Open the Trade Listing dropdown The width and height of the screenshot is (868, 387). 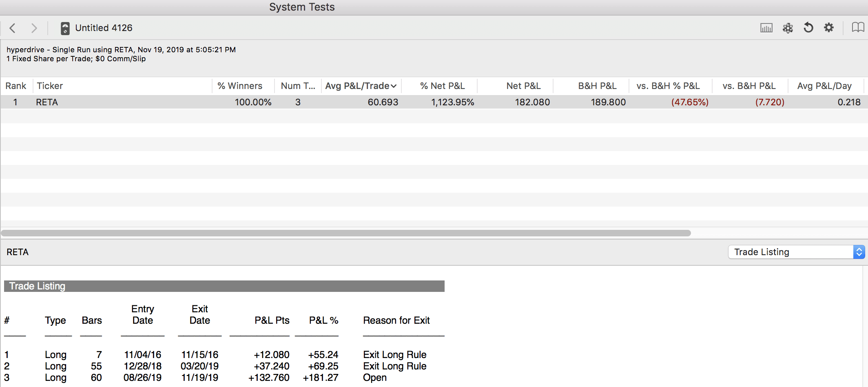796,252
